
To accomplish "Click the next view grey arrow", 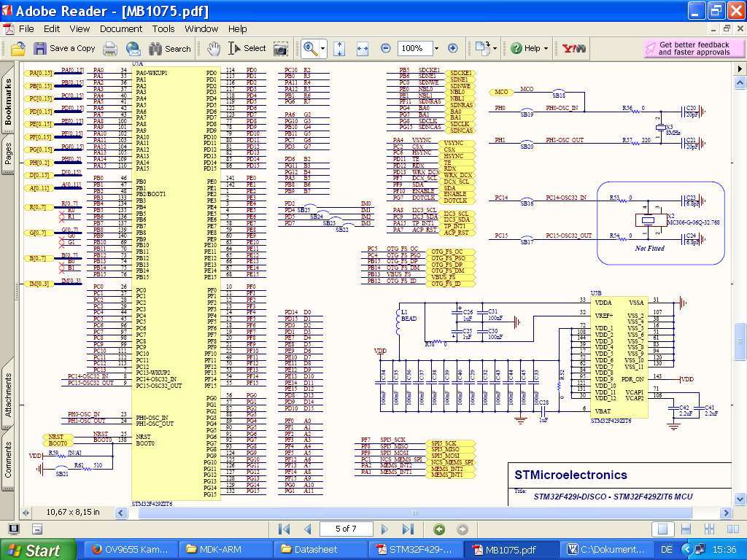I will click(x=462, y=529).
